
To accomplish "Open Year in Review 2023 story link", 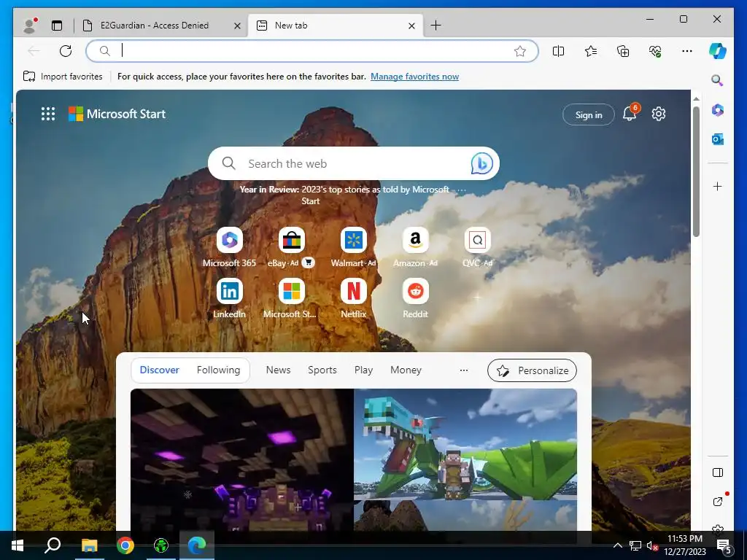I will click(x=344, y=195).
